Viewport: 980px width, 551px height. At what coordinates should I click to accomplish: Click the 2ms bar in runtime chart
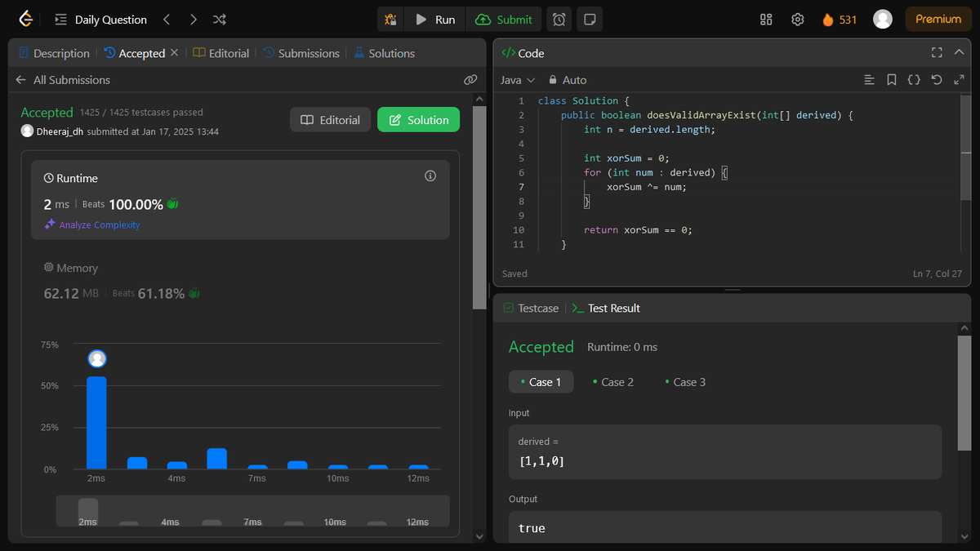96,423
